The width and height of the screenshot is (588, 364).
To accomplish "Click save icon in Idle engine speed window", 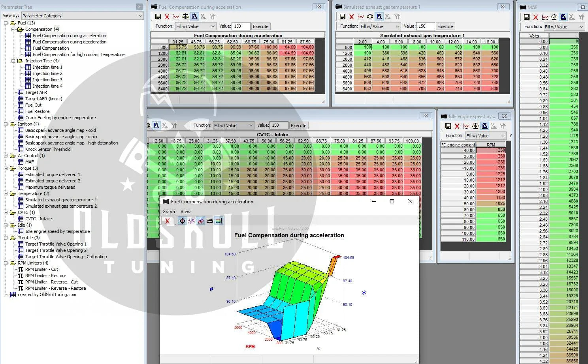I will [x=448, y=126].
